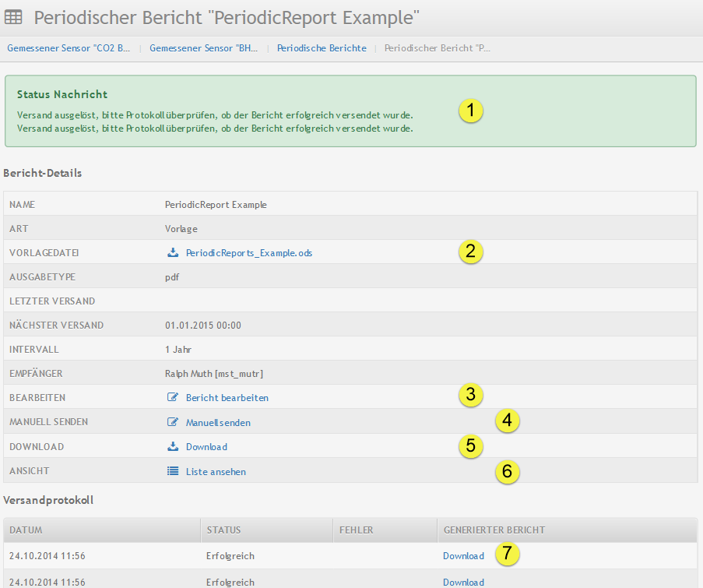
Task: Open breadcrumb Gemessener Sensor "BH...
Action: tap(203, 48)
